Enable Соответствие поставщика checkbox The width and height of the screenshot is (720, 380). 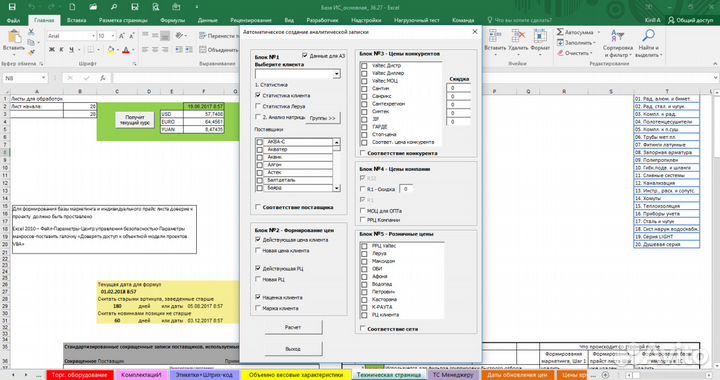click(258, 207)
